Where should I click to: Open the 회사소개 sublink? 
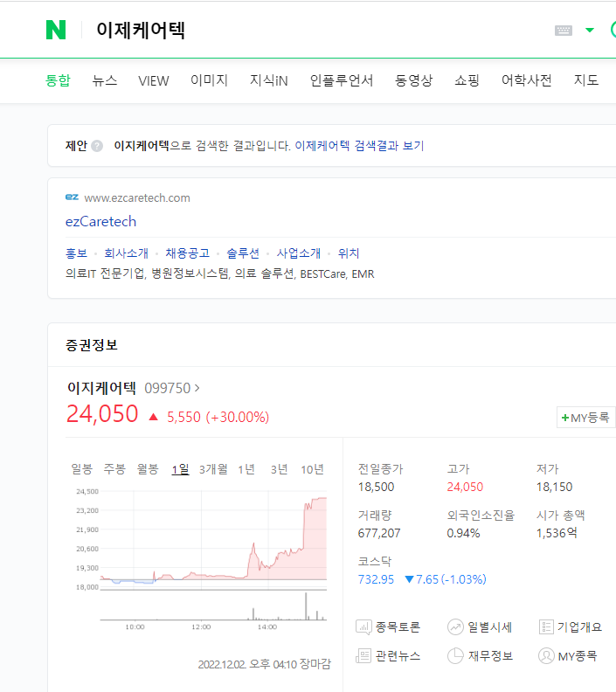[x=126, y=253]
